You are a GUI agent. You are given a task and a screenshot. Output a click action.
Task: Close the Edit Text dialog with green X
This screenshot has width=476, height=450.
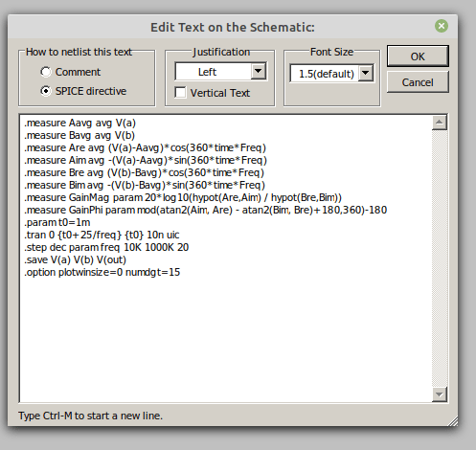coord(442,26)
